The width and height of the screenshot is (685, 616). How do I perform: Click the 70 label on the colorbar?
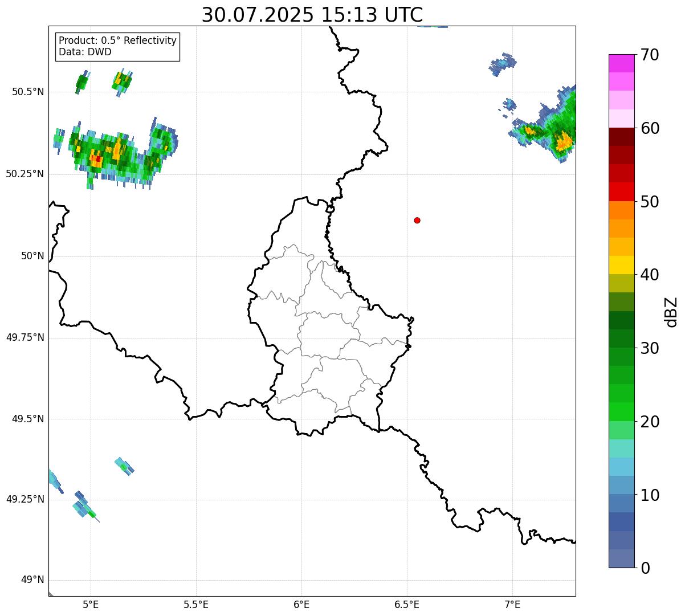(650, 55)
